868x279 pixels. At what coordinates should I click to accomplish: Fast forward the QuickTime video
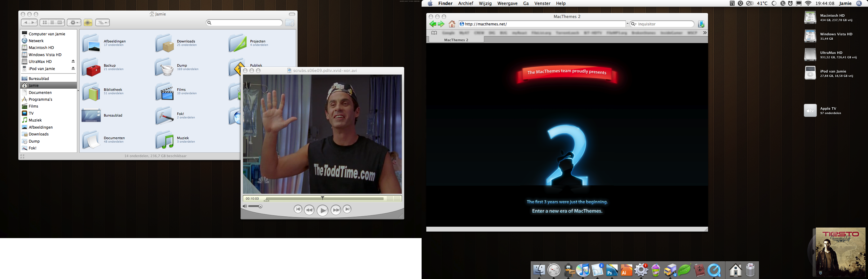coord(336,210)
